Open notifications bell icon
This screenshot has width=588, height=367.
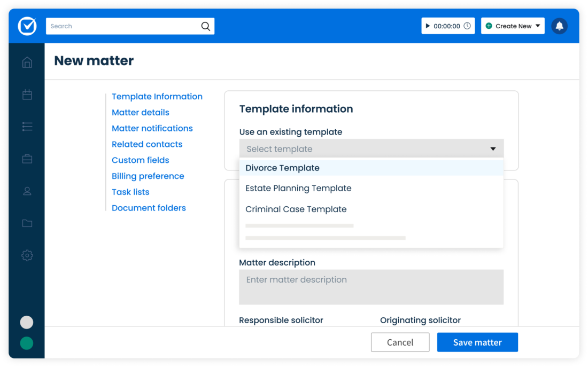point(559,26)
